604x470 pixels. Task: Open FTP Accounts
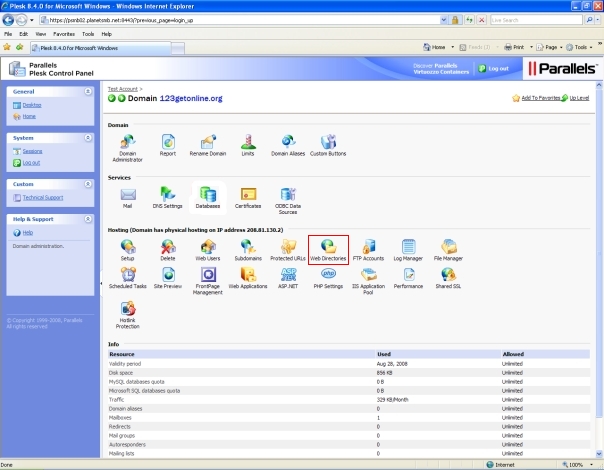[368, 250]
